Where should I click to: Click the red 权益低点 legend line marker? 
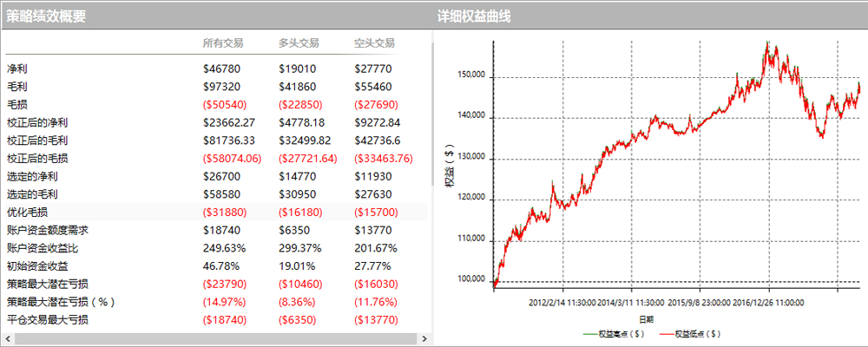click(667, 333)
